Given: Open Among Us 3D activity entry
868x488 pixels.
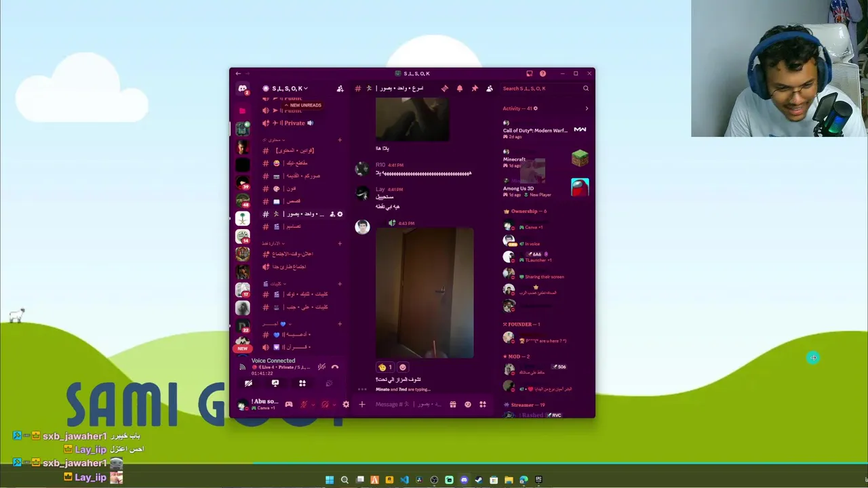Looking at the screenshot, I should (546, 188).
